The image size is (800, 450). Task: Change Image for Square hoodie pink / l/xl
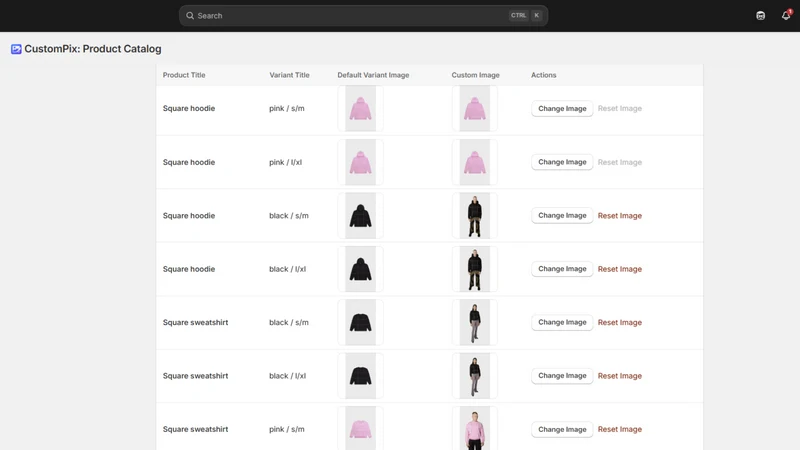(x=562, y=162)
